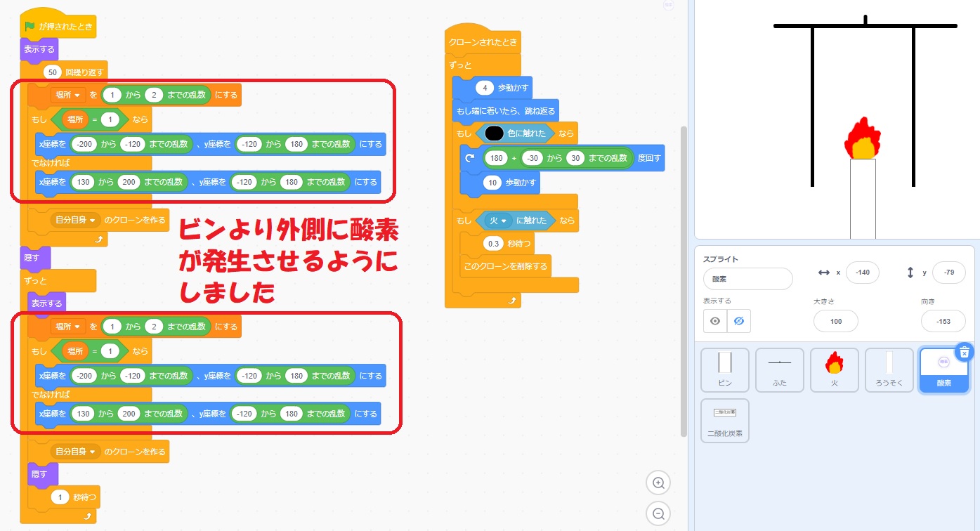This screenshot has height=531, width=980.
Task: Click green flag hat block
Action: click(58, 27)
